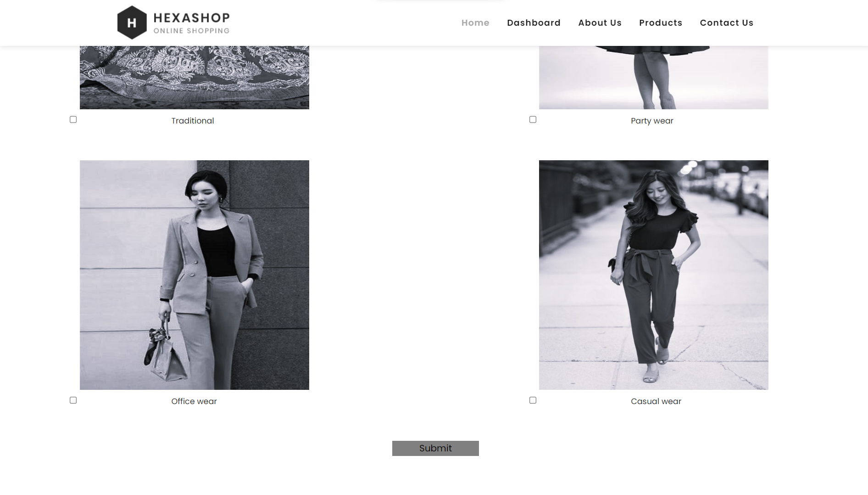The height and width of the screenshot is (495, 868).
Task: Navigate to Products in navbar
Action: [661, 22]
